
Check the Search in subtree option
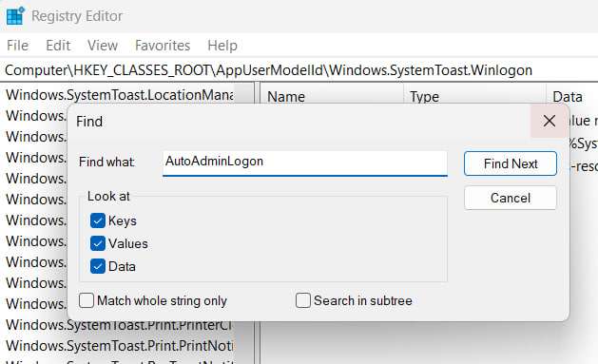pyautogui.click(x=303, y=300)
